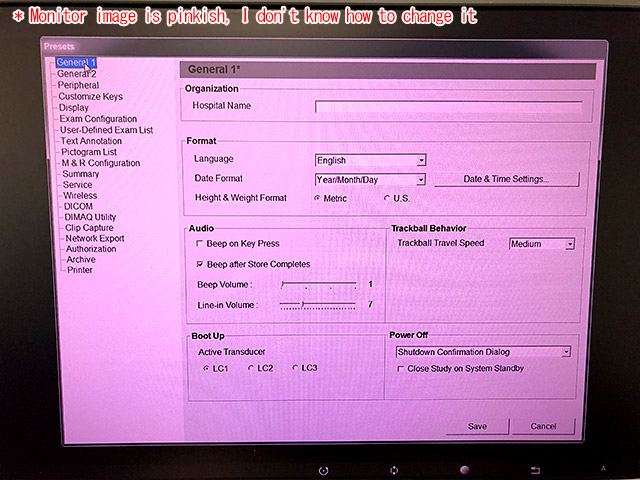
Task: Select Metric height and weight format
Action: pos(331,198)
